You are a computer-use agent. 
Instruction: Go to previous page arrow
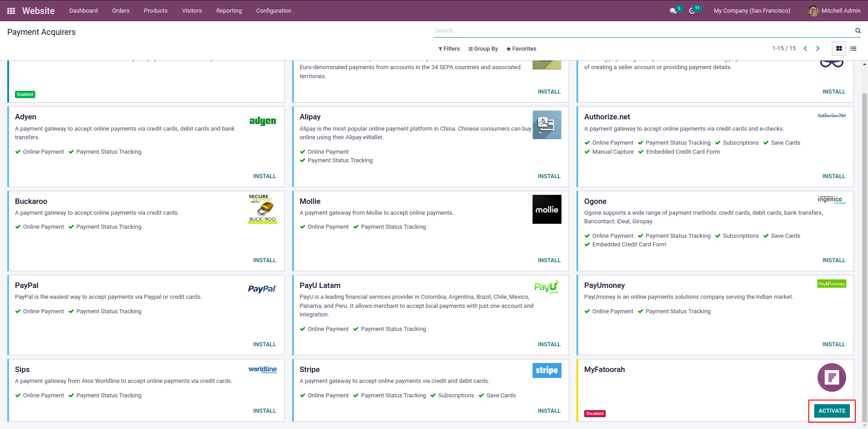tap(805, 48)
